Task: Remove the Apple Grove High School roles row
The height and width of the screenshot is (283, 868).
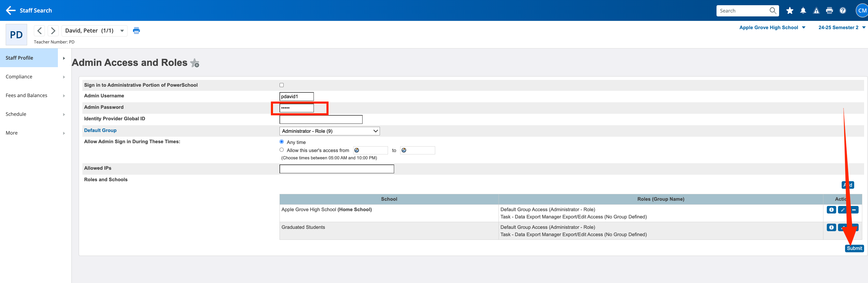Action: click(x=854, y=210)
